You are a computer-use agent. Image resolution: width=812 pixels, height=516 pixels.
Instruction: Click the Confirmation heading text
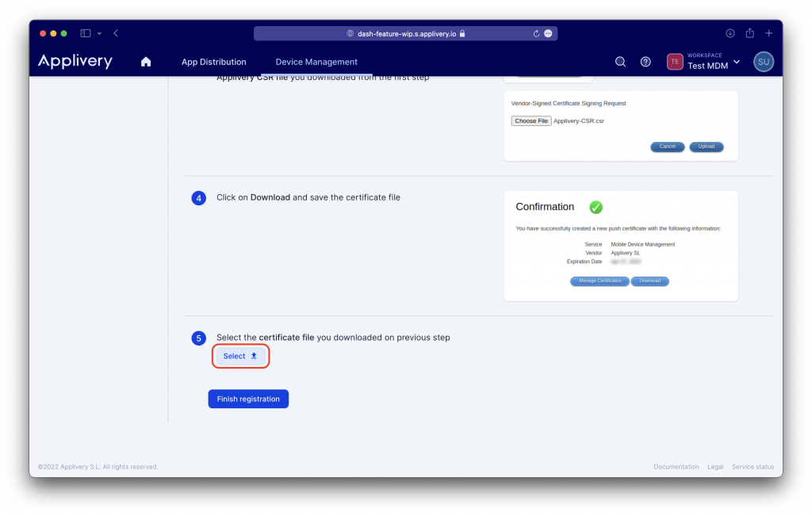tap(545, 207)
